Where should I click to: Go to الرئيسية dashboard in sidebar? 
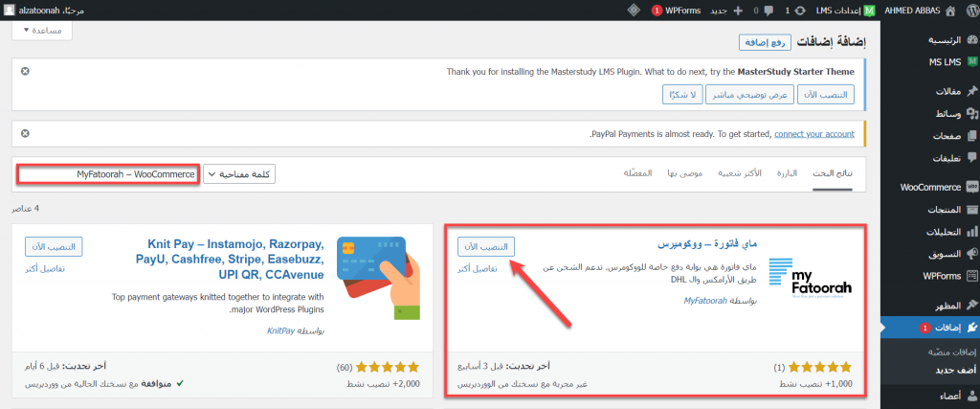pyautogui.click(x=944, y=40)
